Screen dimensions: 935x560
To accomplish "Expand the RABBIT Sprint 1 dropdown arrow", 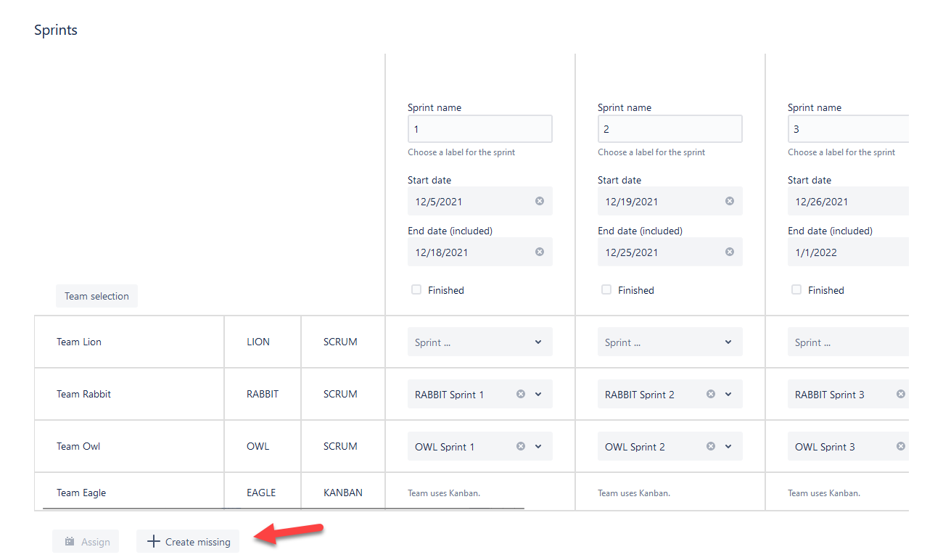I will click(x=538, y=394).
